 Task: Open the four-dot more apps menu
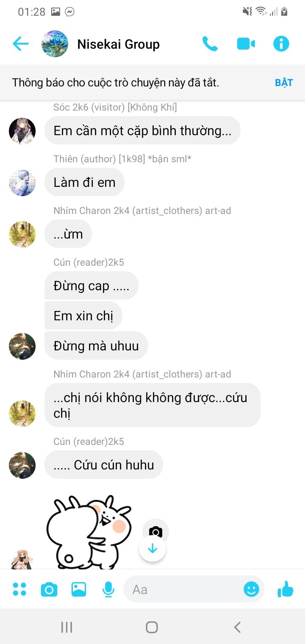point(19,589)
